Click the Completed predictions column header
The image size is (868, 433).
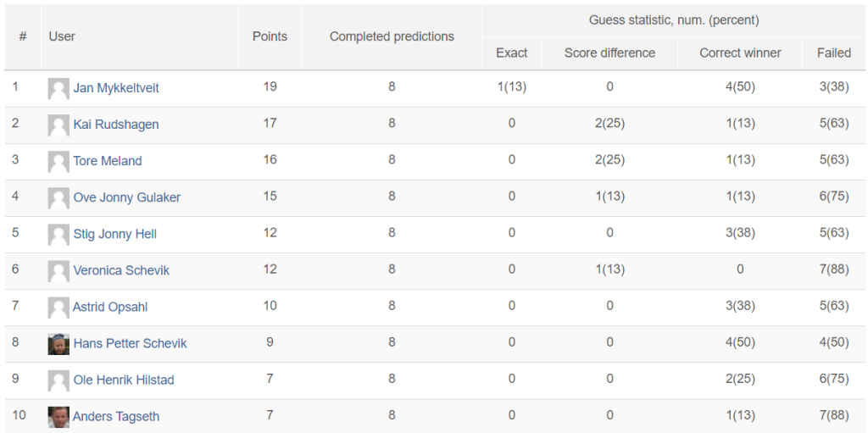click(392, 36)
